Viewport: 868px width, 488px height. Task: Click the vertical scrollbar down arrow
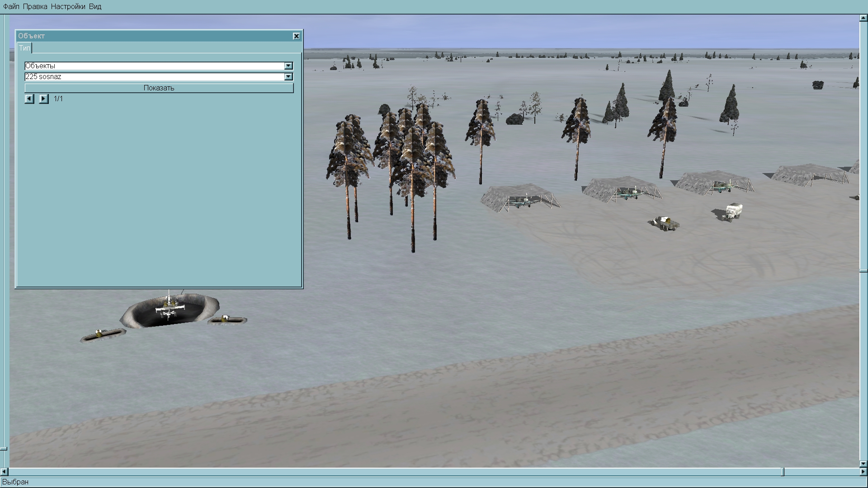(x=863, y=464)
